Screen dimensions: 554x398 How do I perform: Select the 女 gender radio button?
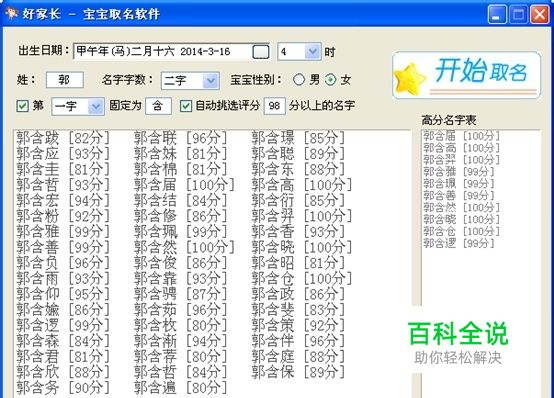(330, 80)
